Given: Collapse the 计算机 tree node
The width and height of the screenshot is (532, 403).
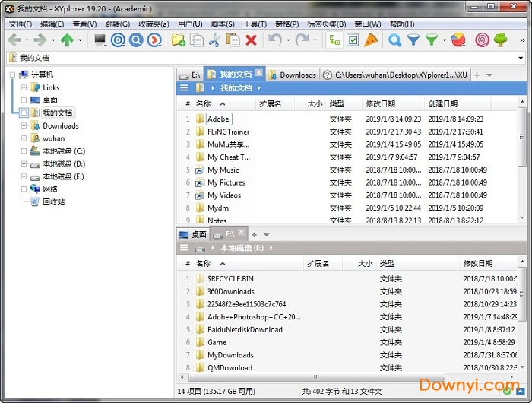Looking at the screenshot, I should coord(13,75).
